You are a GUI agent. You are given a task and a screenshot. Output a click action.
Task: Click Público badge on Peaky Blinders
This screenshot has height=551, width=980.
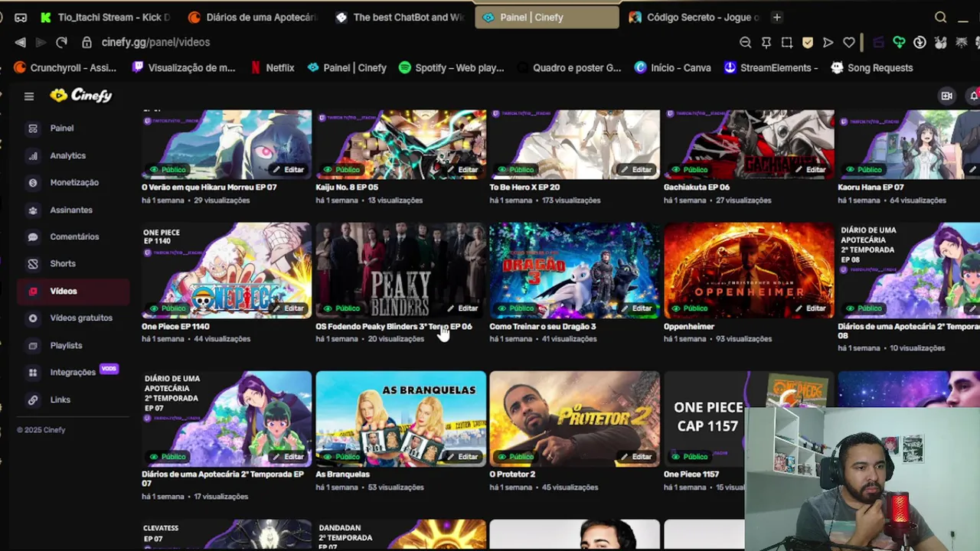click(341, 308)
